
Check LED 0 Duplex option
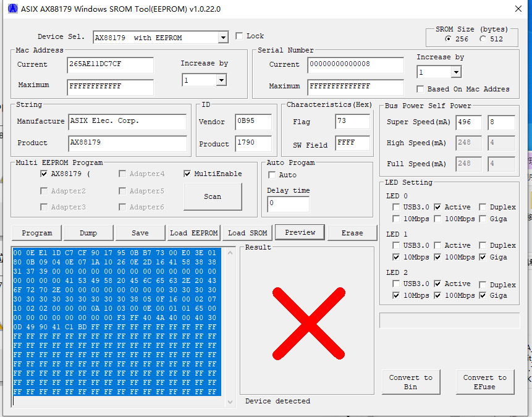[483, 207]
